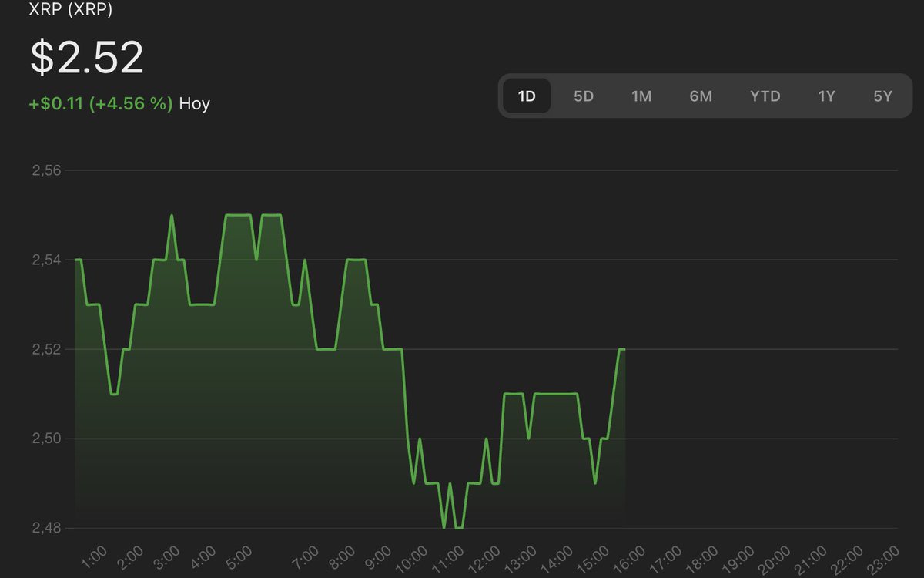Click the 11:00 time axis label
The width and height of the screenshot is (924, 578).
[x=448, y=559]
